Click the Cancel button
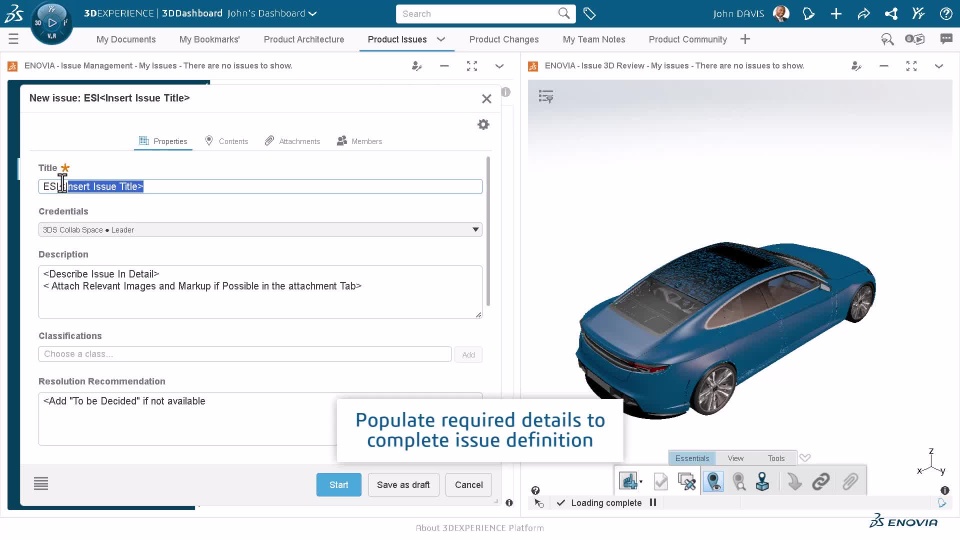This screenshot has height=540, width=960. [469, 484]
